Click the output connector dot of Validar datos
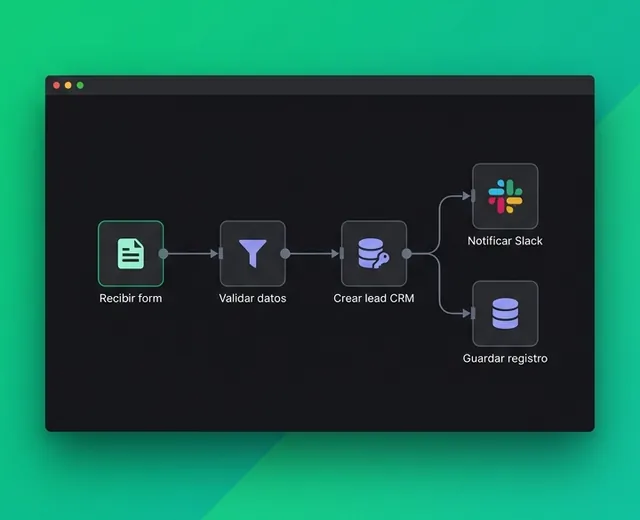 click(x=285, y=253)
